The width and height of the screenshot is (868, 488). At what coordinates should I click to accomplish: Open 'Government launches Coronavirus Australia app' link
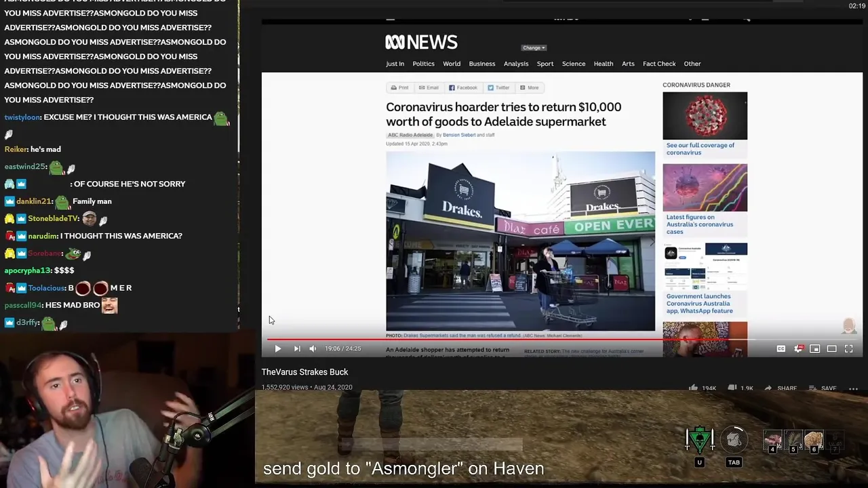699,304
